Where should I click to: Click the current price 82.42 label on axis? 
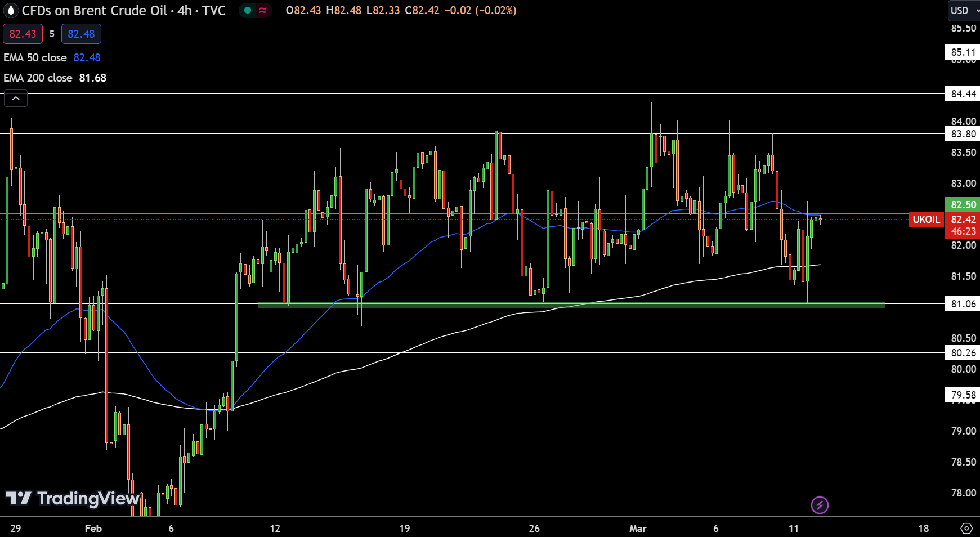963,220
